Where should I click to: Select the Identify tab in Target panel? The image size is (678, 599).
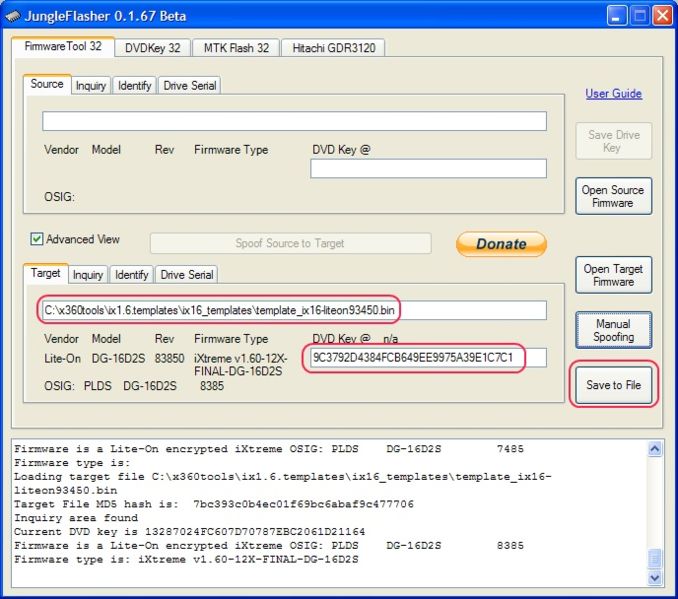[x=131, y=275]
